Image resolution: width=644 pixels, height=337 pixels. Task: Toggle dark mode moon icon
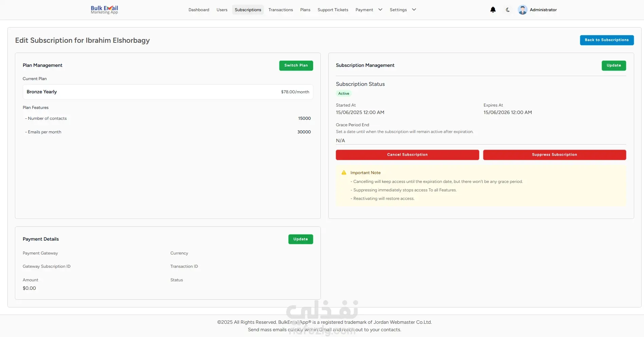click(x=508, y=10)
